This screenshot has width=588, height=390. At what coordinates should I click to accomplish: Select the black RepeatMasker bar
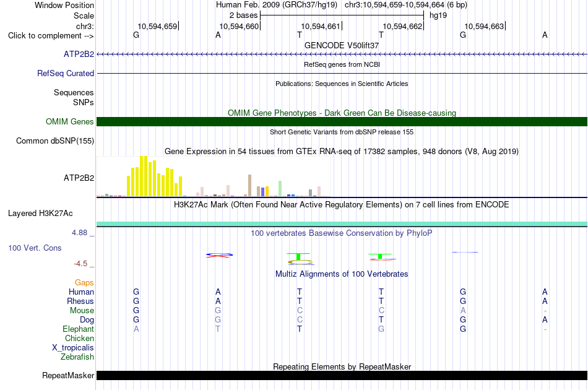[x=342, y=375]
